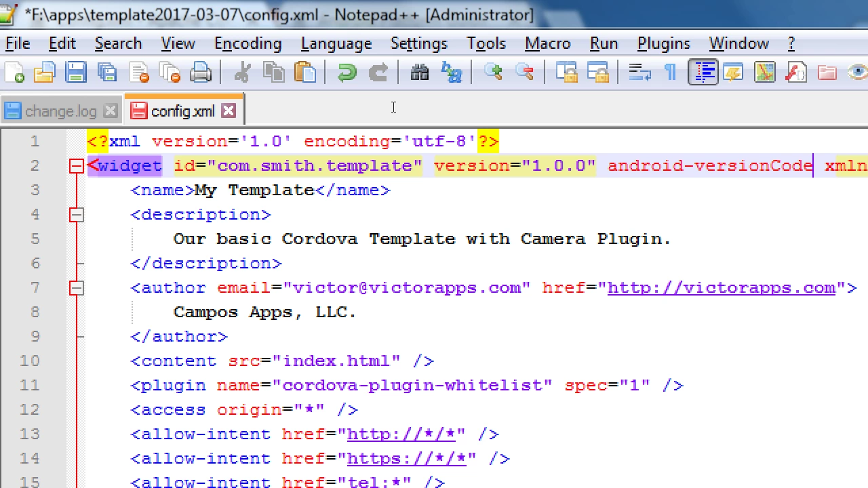Click the Print toolbar icon
This screenshot has width=868, height=488.
[201, 73]
